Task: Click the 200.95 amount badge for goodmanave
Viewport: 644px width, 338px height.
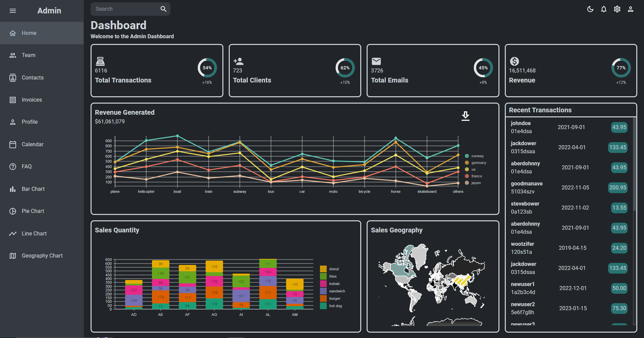Action: tap(618, 188)
